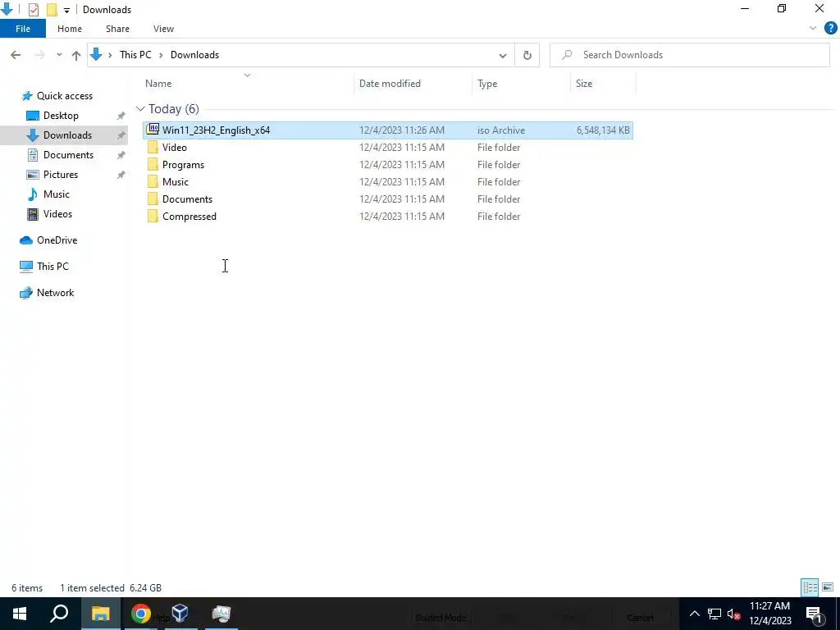Select the Programs folder icon
This screenshot has height=630, width=840.
click(153, 164)
